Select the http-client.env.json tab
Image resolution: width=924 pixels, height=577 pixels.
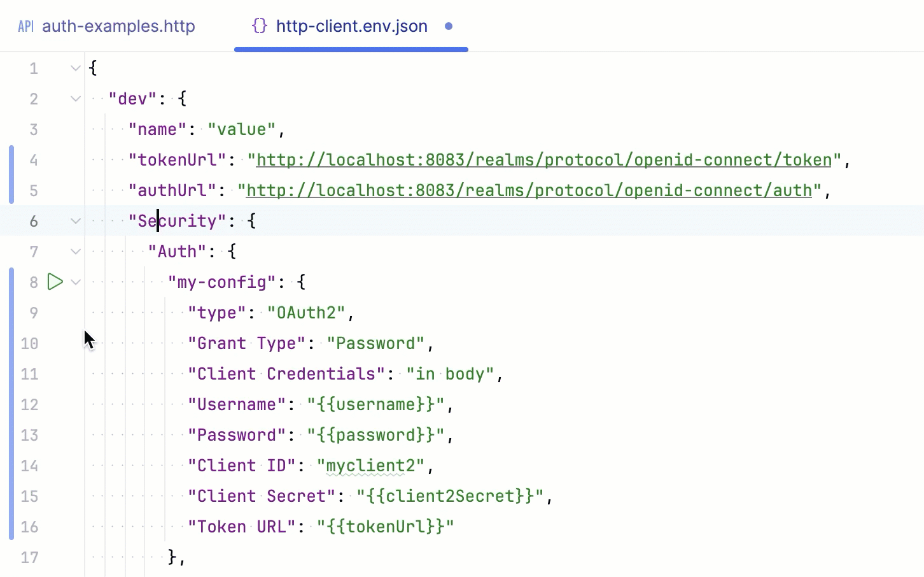point(351,26)
